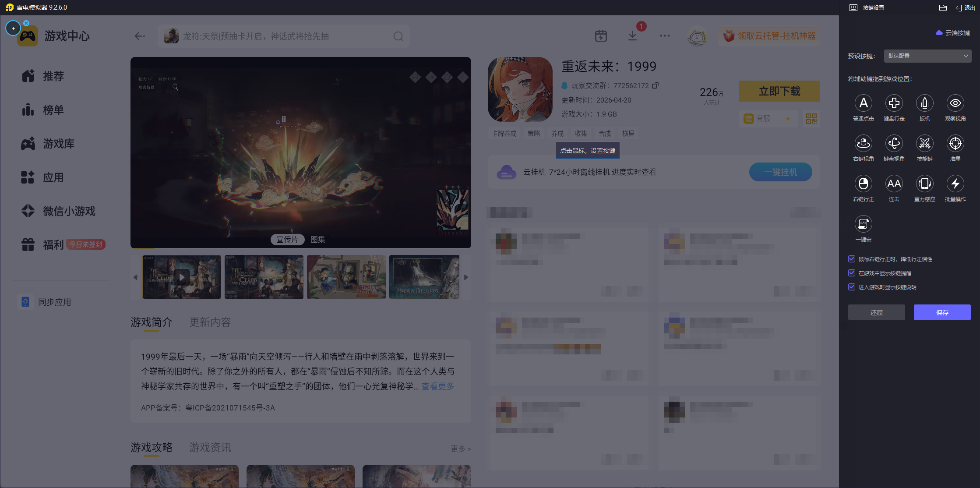Click next arrow of screenshot thumbnail strip

click(466, 277)
